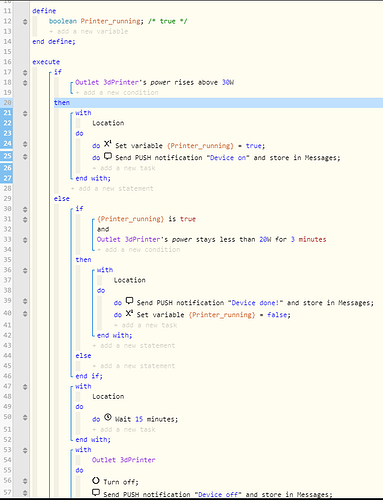Select the highlighted "then" line

coord(218,103)
